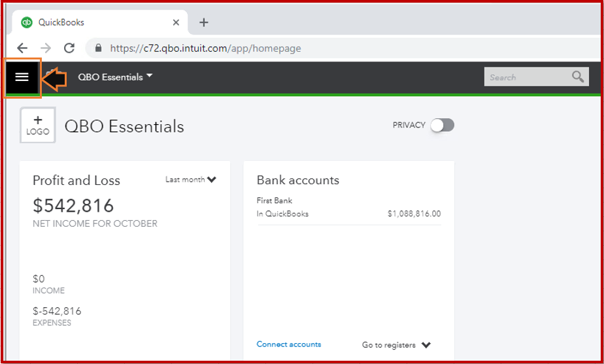Click the QuickBooks tab favicon
Image resolution: width=604 pixels, height=364 pixels.
click(27, 22)
